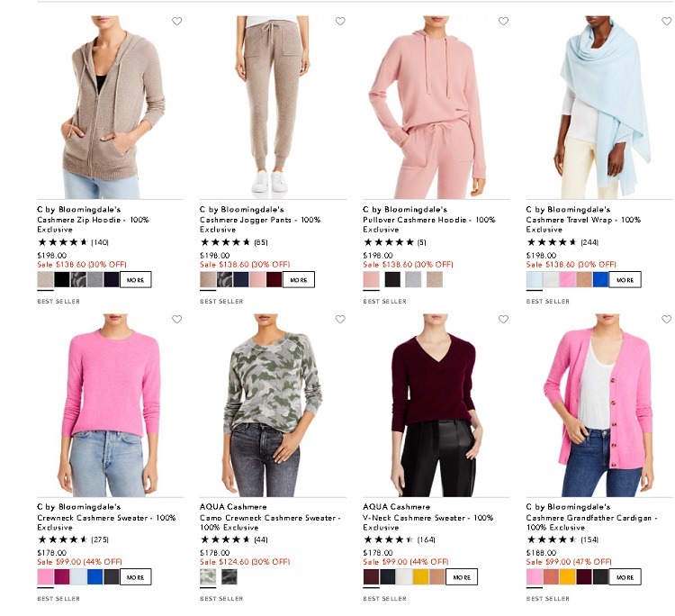Screen dimensions: 675x616
Task: Click heart icon on Cashmere Grandfather Cardigan
Action: 666,319
